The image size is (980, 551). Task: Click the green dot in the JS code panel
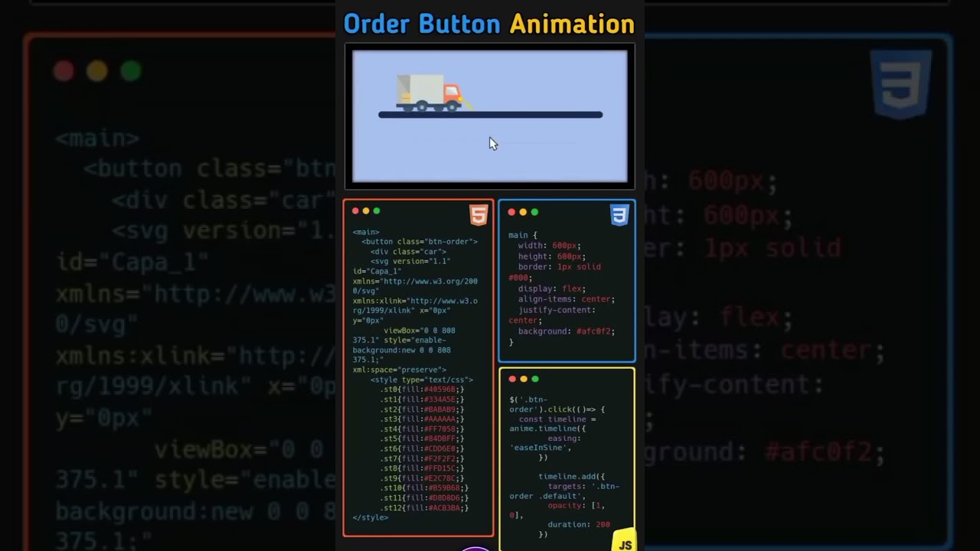pyautogui.click(x=535, y=379)
